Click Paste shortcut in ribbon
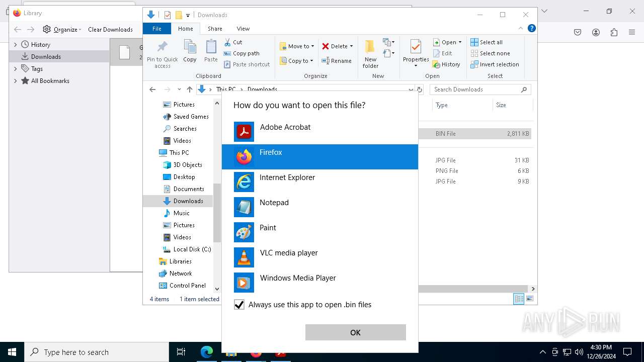 coord(247,64)
